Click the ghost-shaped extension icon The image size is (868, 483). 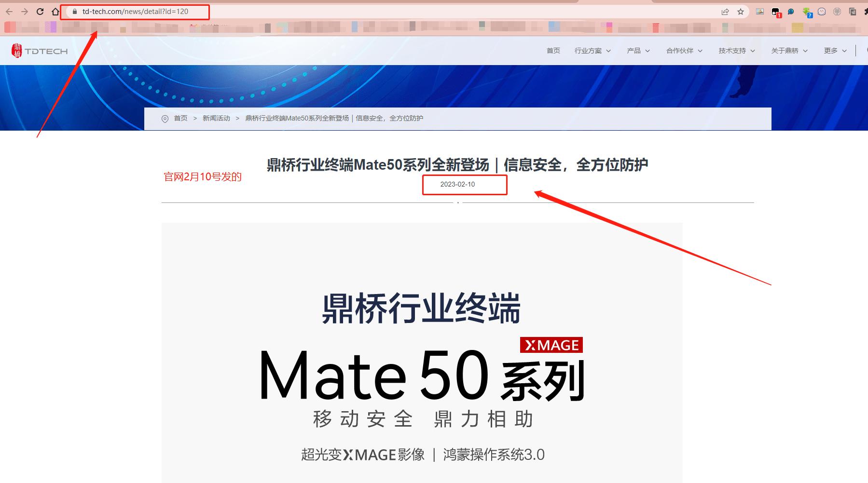point(822,12)
